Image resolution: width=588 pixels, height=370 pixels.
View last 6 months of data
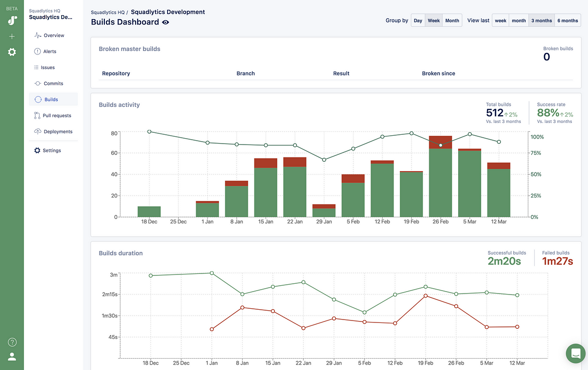pyautogui.click(x=567, y=20)
